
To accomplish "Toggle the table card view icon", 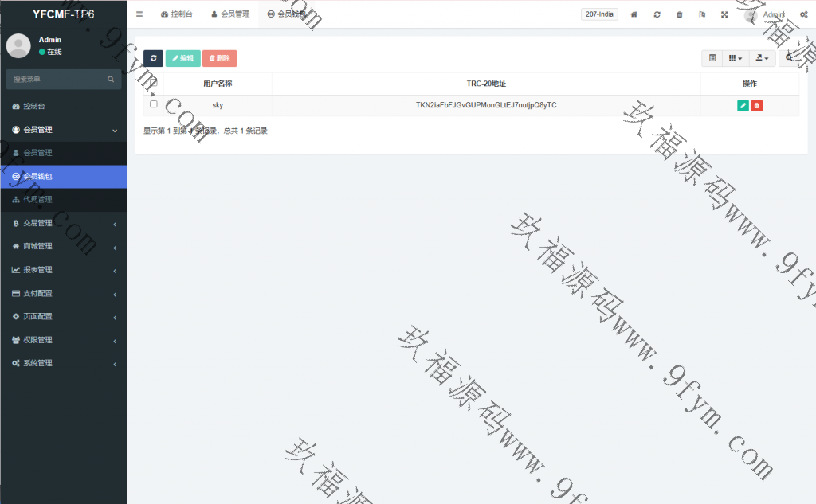I will (x=712, y=58).
